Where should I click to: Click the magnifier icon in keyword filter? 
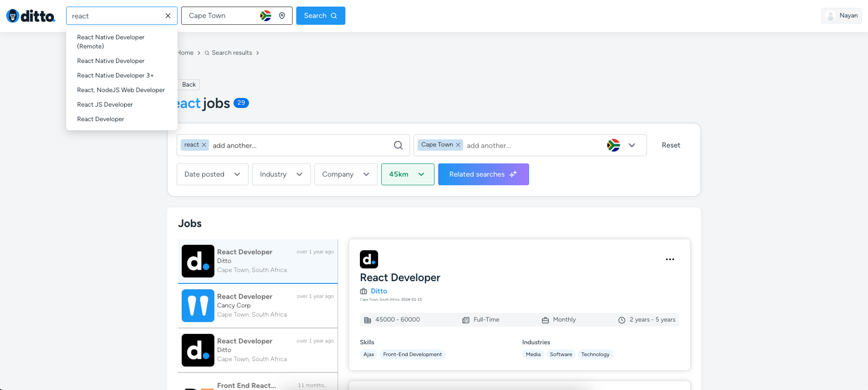tap(398, 145)
